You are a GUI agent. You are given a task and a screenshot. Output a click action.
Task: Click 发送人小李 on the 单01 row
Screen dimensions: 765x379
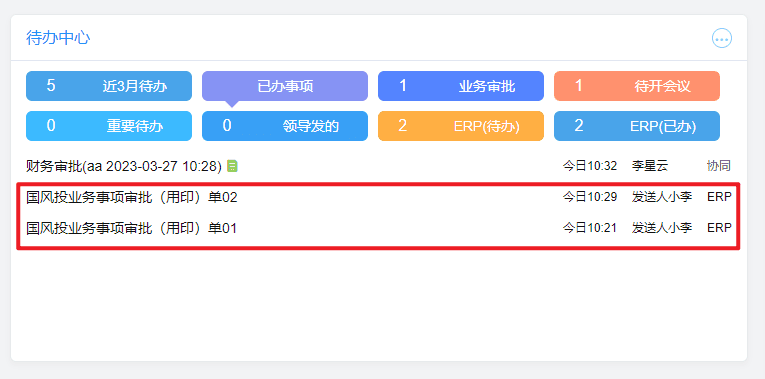pyautogui.click(x=662, y=228)
